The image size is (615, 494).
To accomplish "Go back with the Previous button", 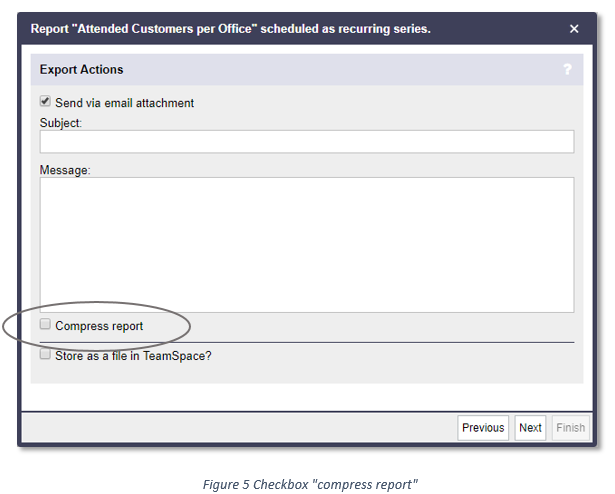I will point(483,428).
